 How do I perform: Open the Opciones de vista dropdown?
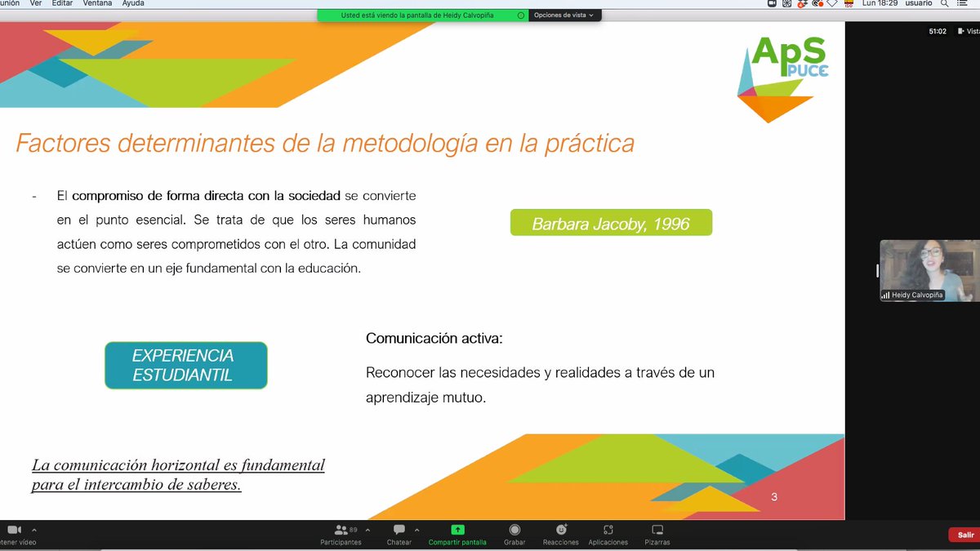coord(563,15)
